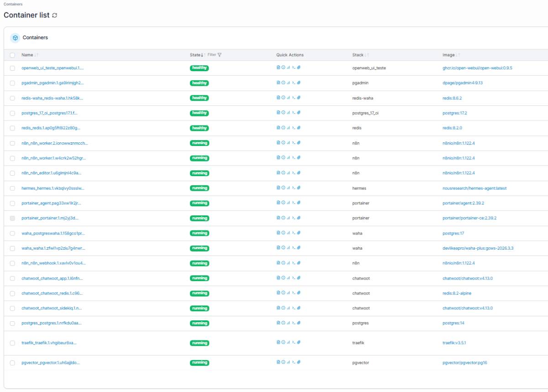This screenshot has height=392, width=548.
Task: View stats for the postgres_postgres container
Action: click(288, 323)
